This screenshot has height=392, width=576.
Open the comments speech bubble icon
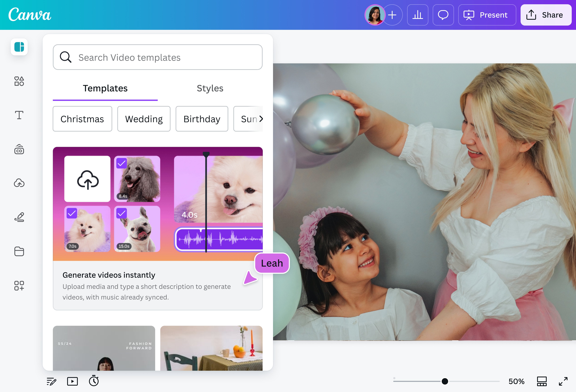coord(443,15)
